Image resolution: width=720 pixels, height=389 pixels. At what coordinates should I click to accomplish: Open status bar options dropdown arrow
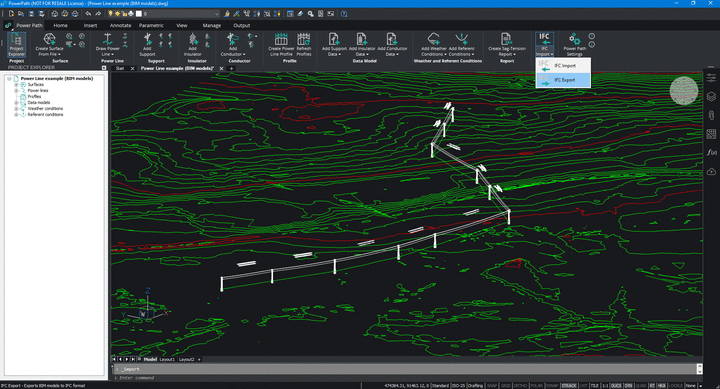[x=700, y=386]
